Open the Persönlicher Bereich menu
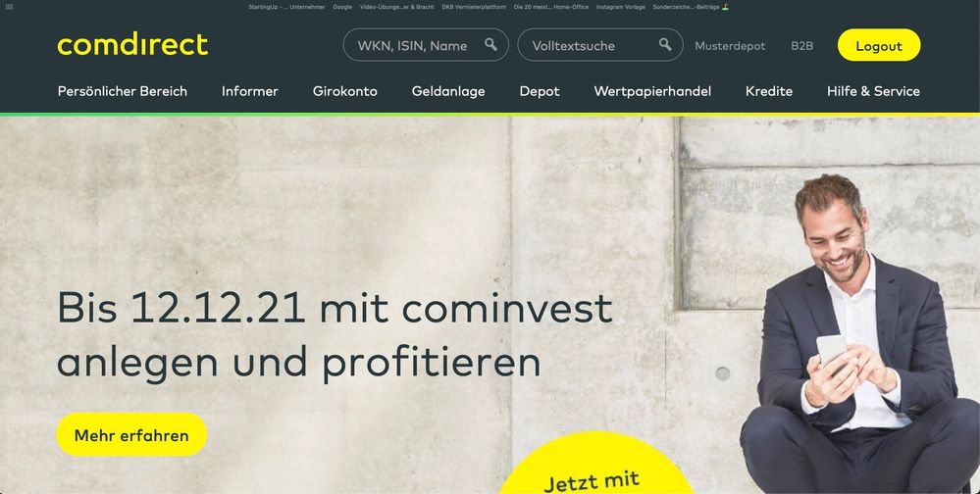 [123, 91]
